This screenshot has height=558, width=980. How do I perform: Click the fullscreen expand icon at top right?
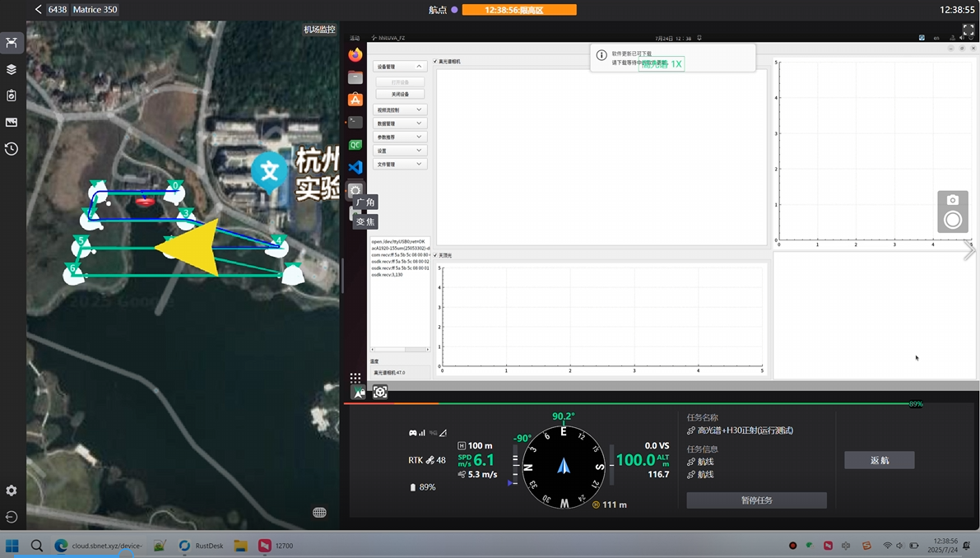click(968, 30)
